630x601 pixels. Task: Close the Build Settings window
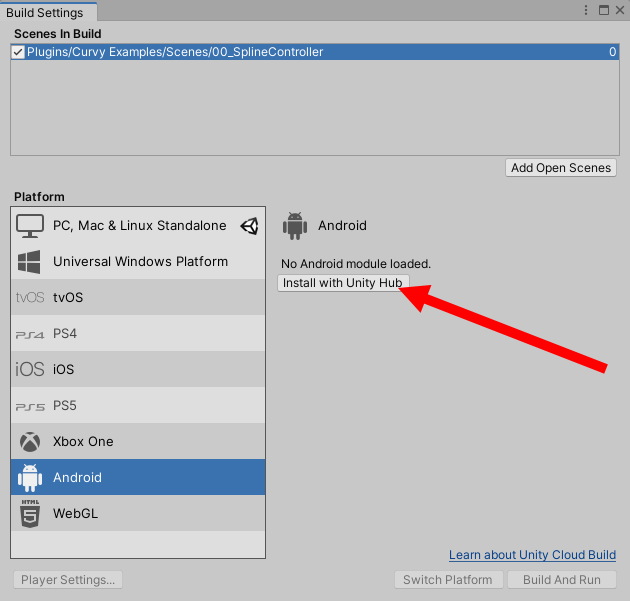(620, 10)
